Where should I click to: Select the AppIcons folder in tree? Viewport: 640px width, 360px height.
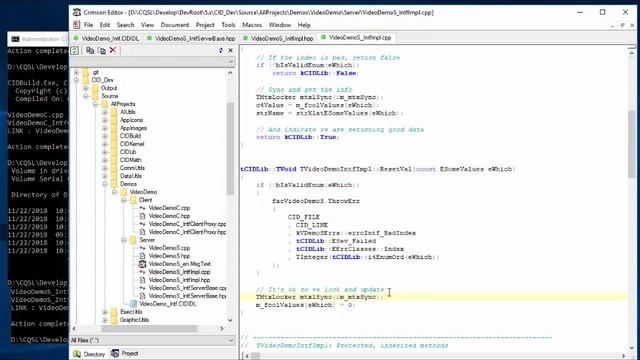coord(131,120)
